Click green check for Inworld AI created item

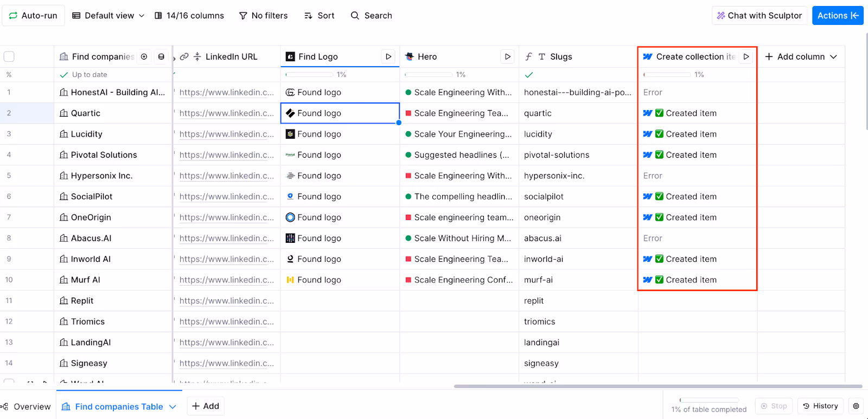click(659, 259)
